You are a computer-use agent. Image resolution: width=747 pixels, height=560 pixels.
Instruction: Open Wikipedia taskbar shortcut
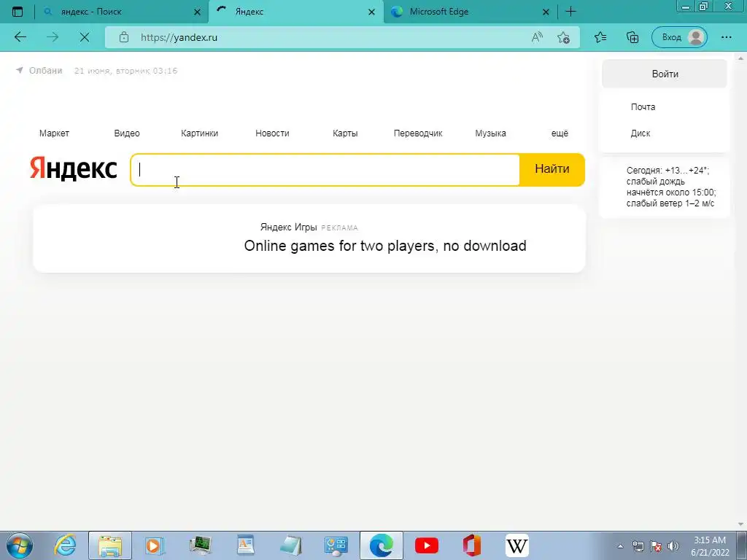517,545
